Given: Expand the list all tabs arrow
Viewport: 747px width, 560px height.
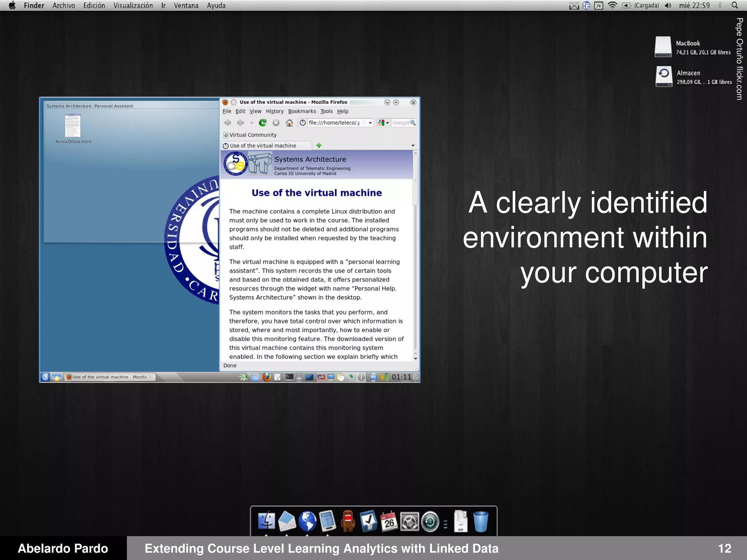Looking at the screenshot, I should pyautogui.click(x=413, y=145).
